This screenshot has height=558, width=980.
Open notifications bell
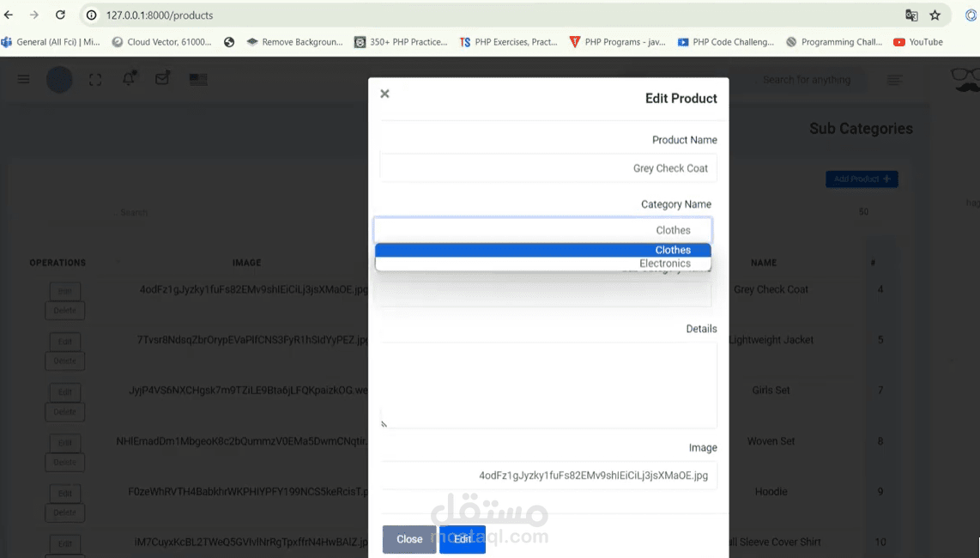[x=129, y=79]
